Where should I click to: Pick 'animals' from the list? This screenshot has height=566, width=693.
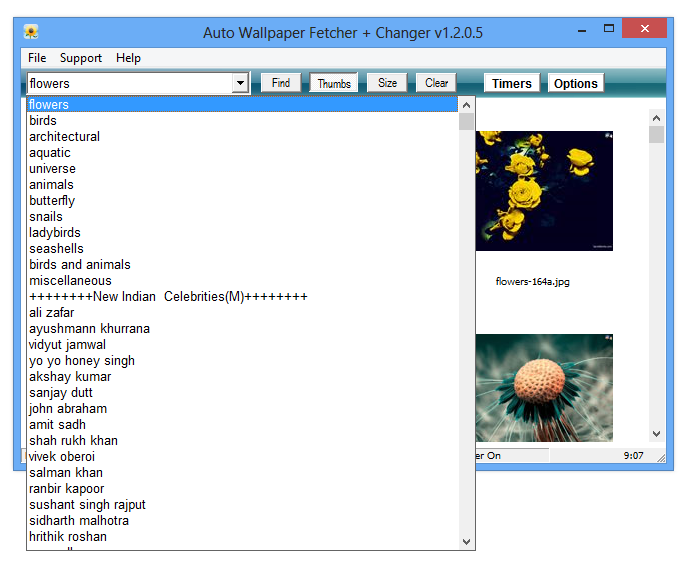[x=243, y=185]
